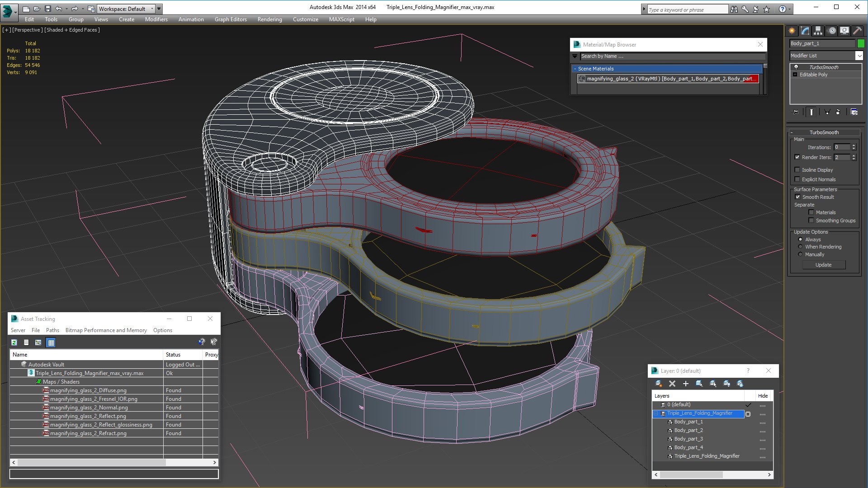Expand the Editable Poly plus sign

pos(795,75)
